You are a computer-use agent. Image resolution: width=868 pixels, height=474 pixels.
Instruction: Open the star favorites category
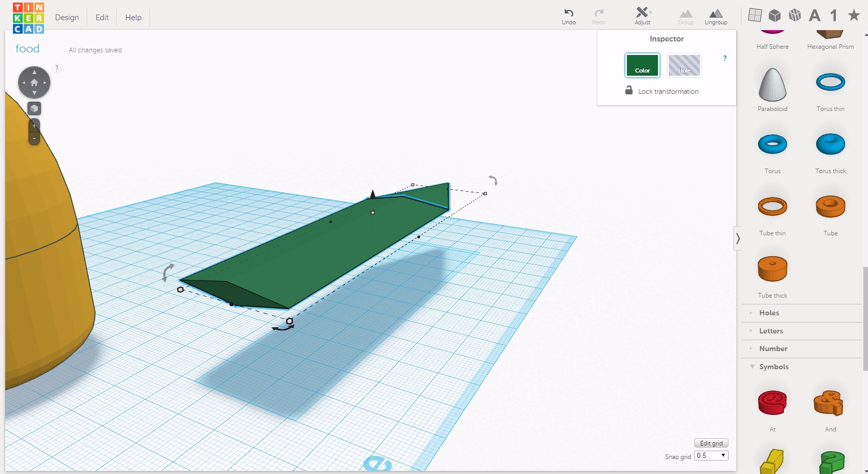coord(853,15)
